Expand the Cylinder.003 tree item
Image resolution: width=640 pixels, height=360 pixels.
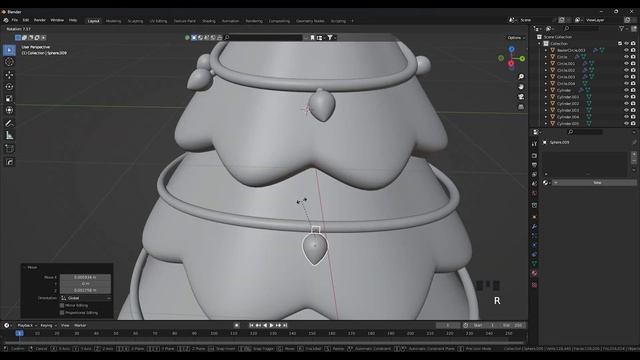click(546, 110)
